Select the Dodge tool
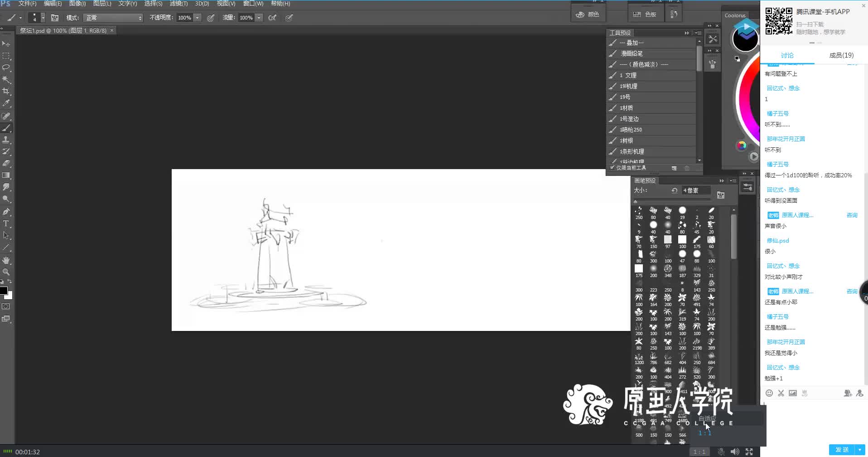 pos(6,199)
